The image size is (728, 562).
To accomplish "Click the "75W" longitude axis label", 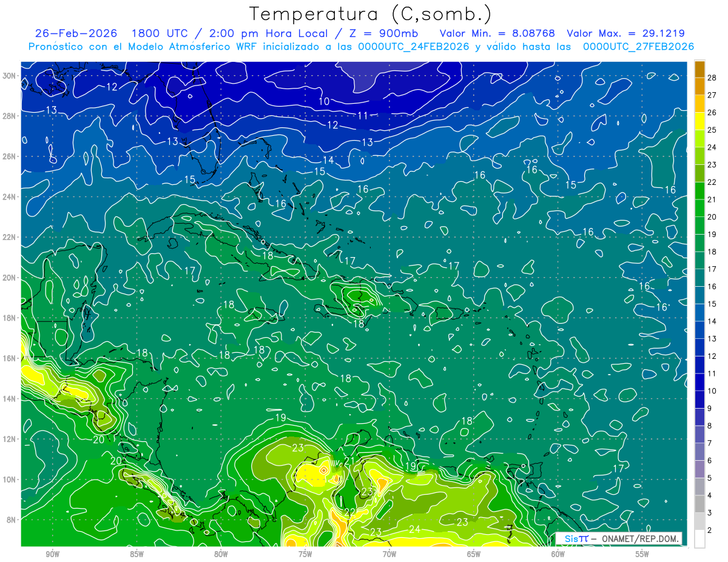I will point(305,554).
